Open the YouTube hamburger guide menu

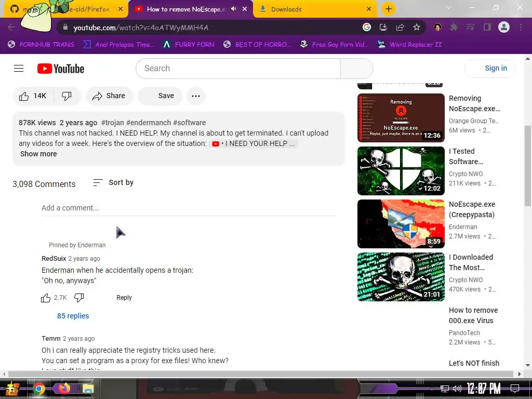coord(19,69)
